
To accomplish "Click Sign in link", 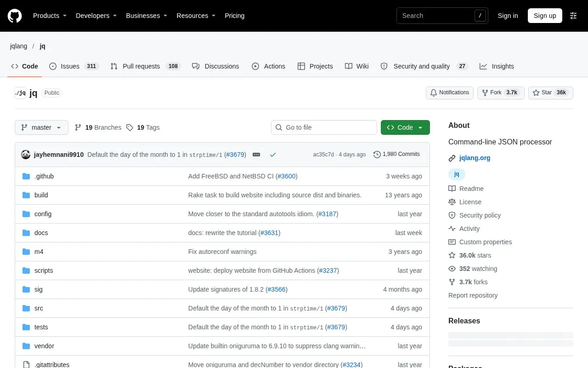I will tap(508, 16).
